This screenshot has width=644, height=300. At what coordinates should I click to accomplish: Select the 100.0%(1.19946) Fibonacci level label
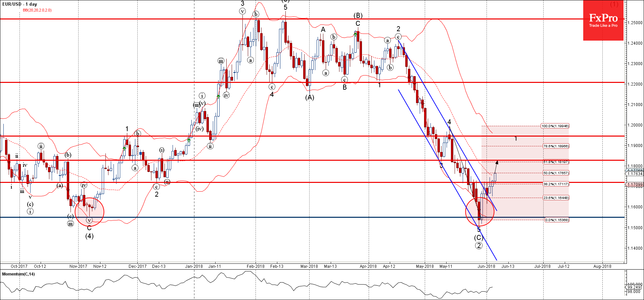pos(555,126)
